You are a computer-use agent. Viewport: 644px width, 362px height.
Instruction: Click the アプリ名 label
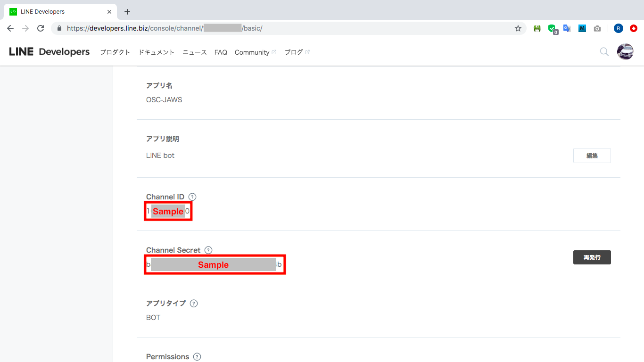[x=159, y=86]
